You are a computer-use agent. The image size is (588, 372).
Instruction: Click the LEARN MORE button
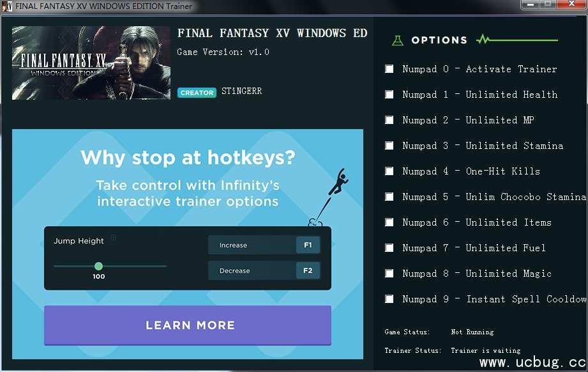pyautogui.click(x=188, y=325)
